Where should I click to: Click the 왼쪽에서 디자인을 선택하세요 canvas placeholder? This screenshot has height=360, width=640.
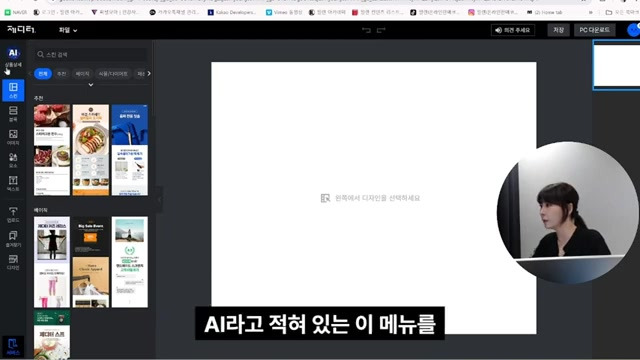[x=370, y=198]
